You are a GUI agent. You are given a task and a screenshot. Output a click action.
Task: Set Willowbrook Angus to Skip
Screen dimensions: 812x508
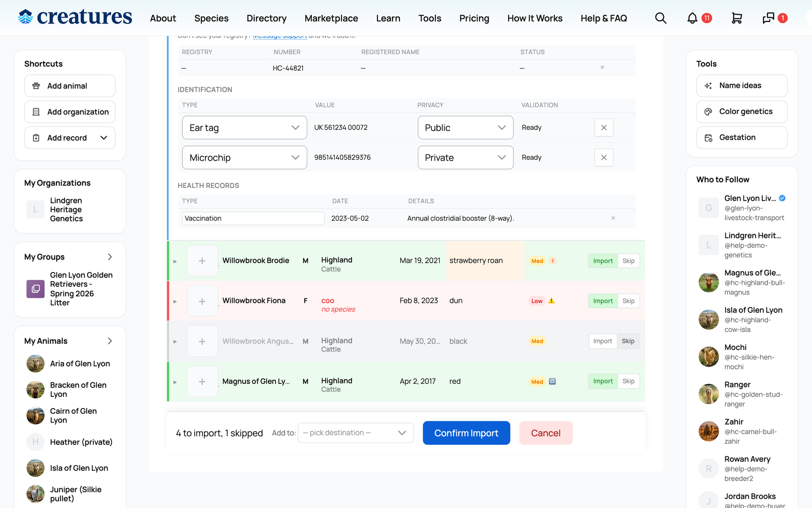628,341
